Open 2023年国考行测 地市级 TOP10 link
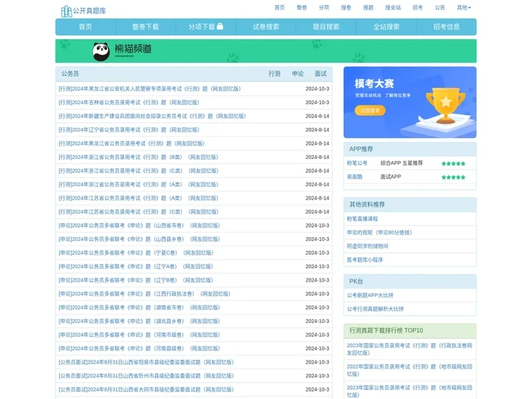Viewport: 532px width, 399px height. [x=409, y=391]
